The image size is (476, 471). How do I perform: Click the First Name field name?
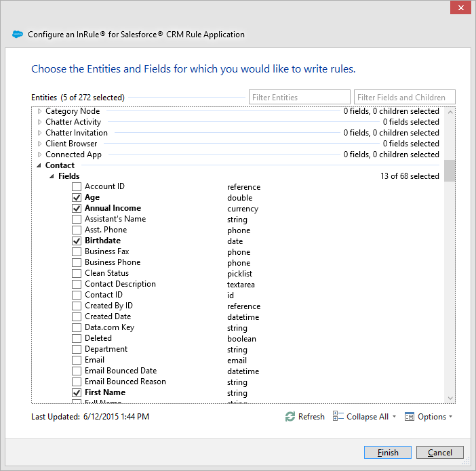coord(105,392)
